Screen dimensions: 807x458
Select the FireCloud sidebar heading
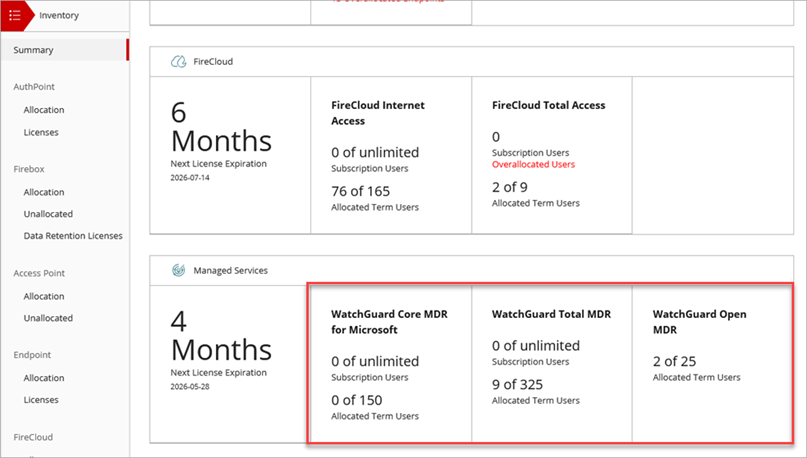pos(33,437)
